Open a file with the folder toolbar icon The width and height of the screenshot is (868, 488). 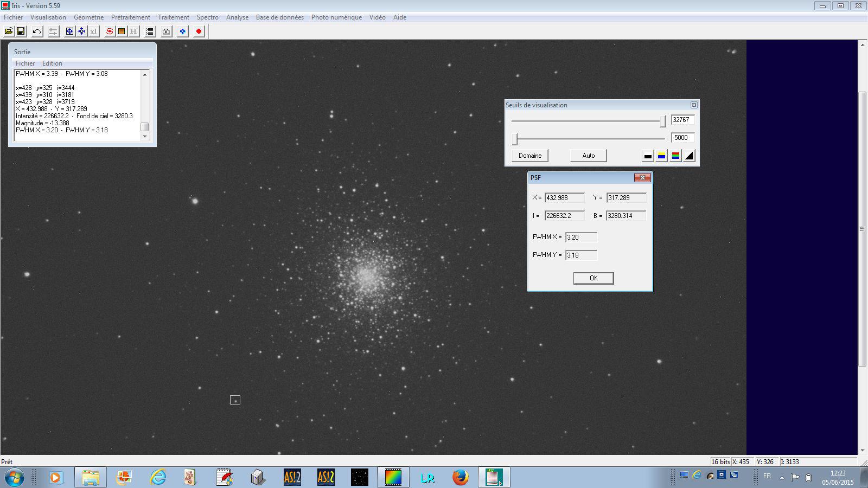pyautogui.click(x=9, y=31)
